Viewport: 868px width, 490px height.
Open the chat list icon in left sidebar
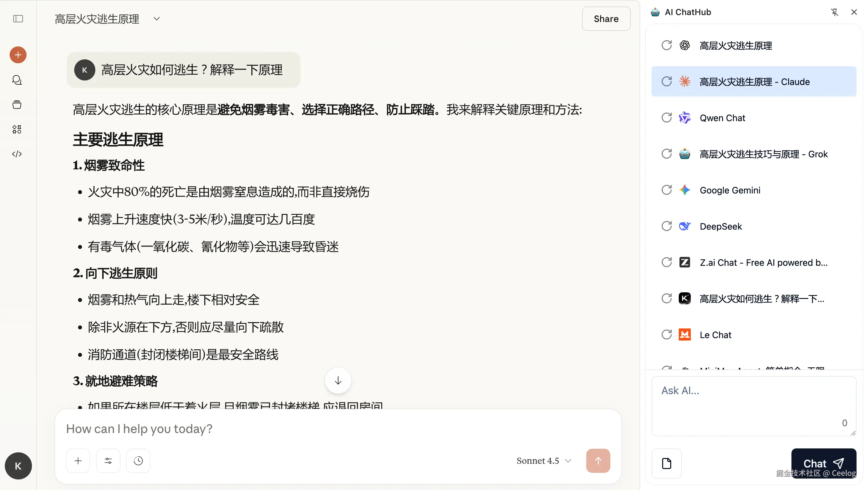(17, 80)
